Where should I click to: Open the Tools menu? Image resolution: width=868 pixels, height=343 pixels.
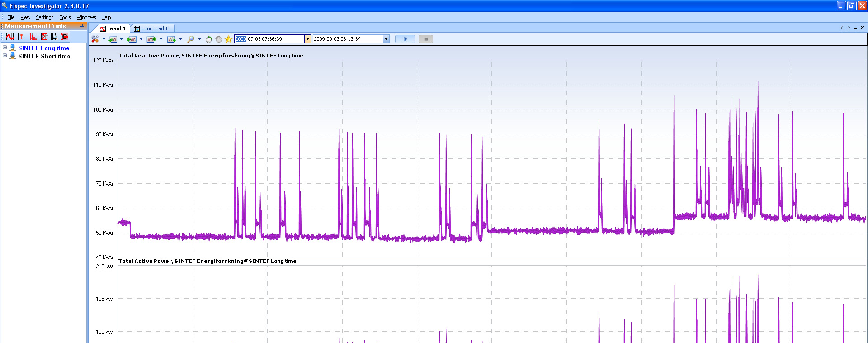[65, 17]
